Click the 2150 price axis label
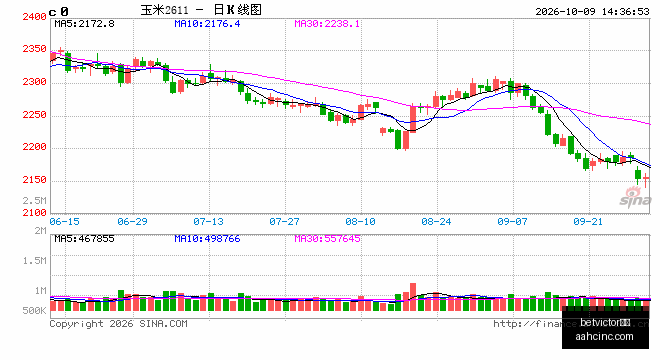The height and width of the screenshot is (360, 660). click(x=35, y=180)
